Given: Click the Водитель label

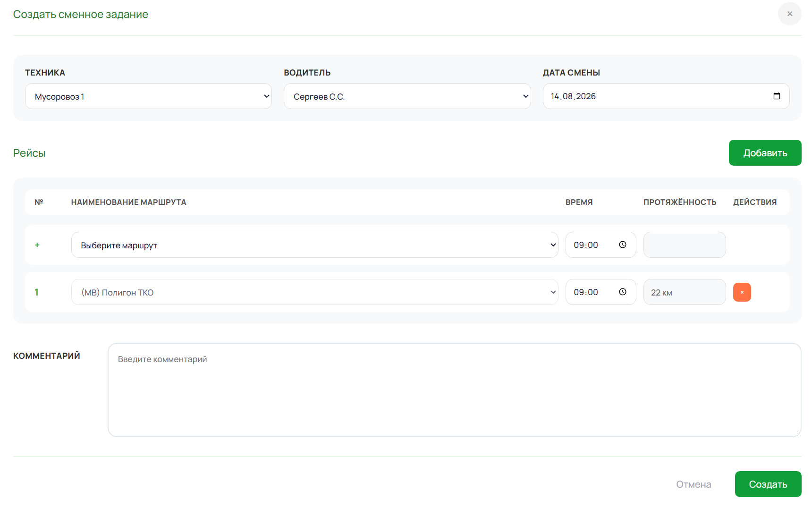Looking at the screenshot, I should (x=307, y=73).
